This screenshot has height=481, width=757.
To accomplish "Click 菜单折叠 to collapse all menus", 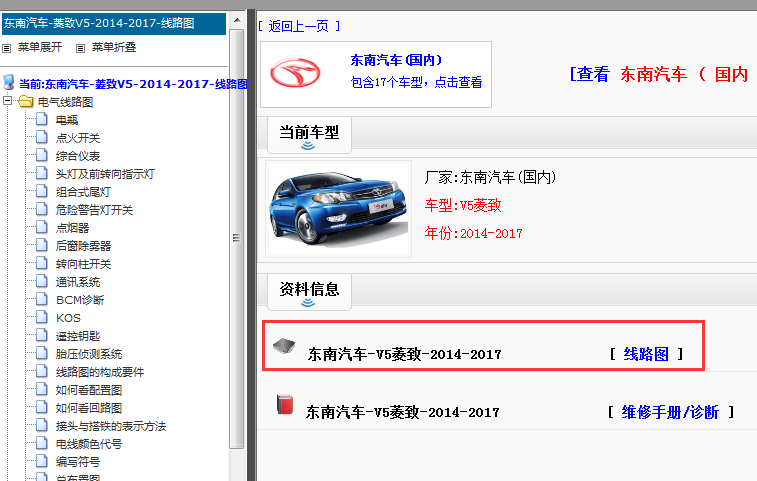I will 114,47.
